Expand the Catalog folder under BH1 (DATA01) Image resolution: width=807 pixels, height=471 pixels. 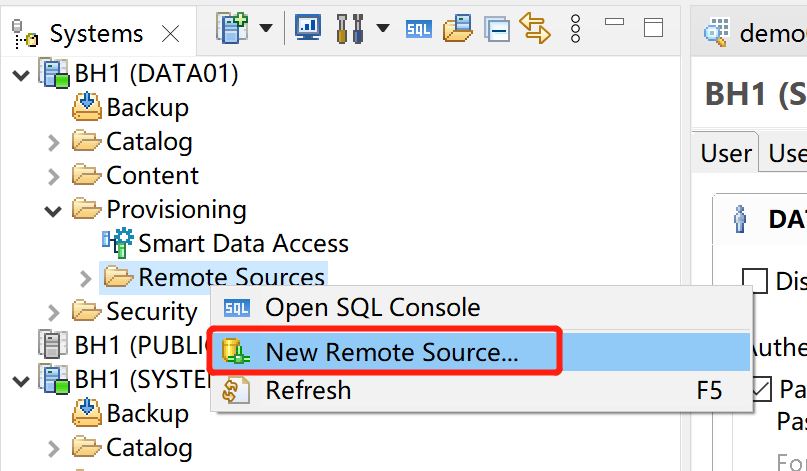(x=54, y=142)
